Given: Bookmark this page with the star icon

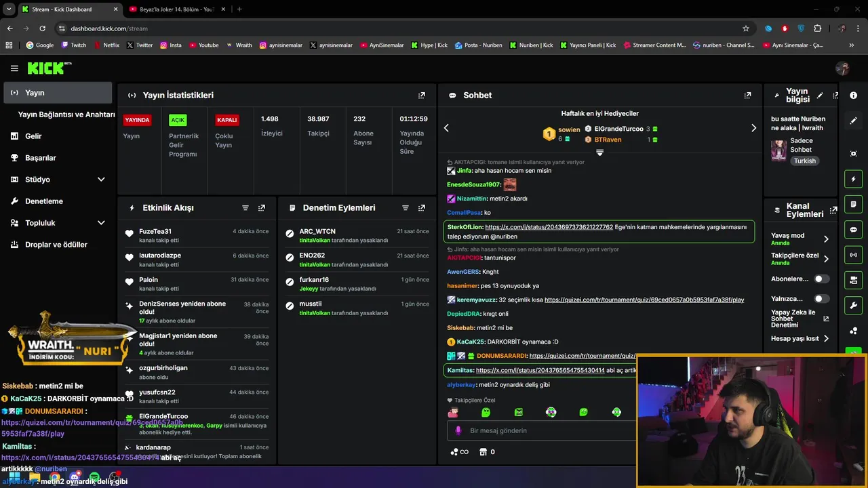Looking at the screenshot, I should coord(746,28).
